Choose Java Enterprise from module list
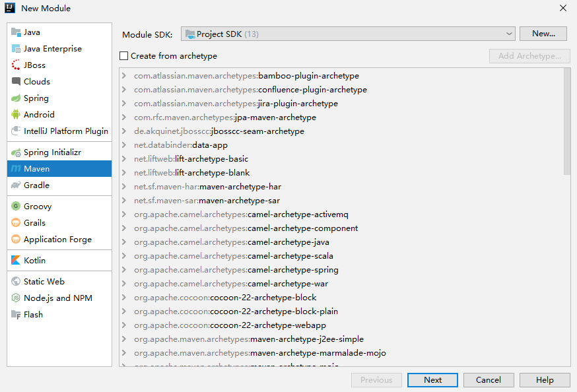Viewport: 577px width, 392px height. (52, 49)
